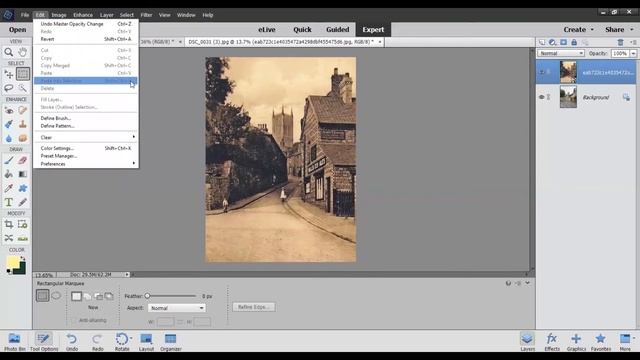Screen dimensions: 640x360
Task: Select the Clone Stamp tool
Action: click(x=22, y=124)
